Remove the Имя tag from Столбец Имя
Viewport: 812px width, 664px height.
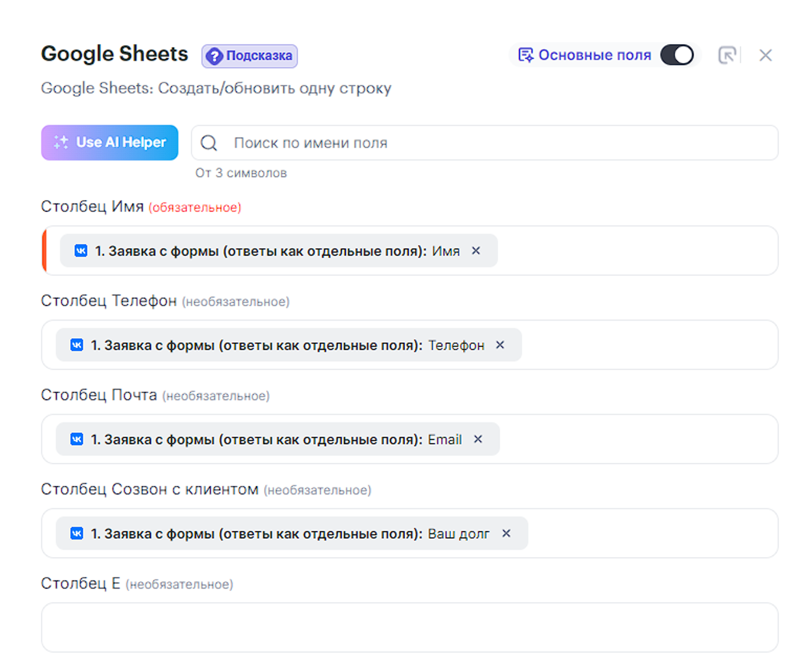pyautogui.click(x=476, y=251)
